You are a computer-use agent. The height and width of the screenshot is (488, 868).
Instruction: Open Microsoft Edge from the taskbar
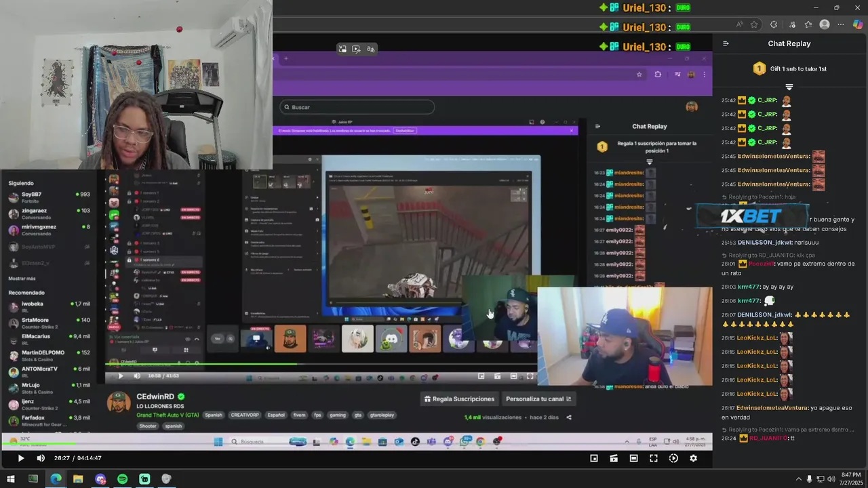pos(56,479)
